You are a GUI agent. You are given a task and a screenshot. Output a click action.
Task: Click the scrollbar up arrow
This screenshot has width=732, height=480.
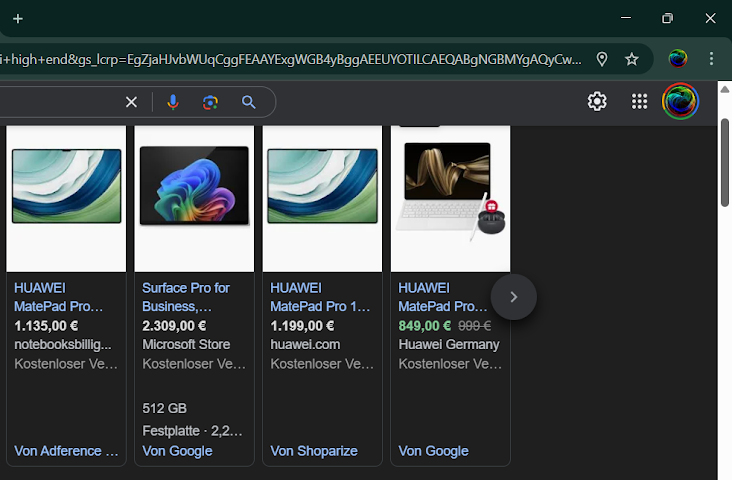point(725,89)
